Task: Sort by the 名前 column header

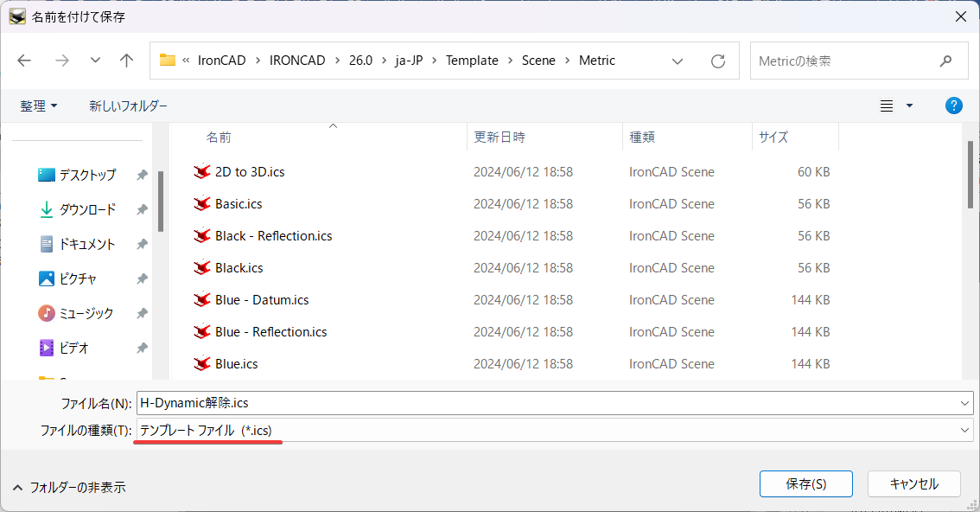Action: coord(219,137)
